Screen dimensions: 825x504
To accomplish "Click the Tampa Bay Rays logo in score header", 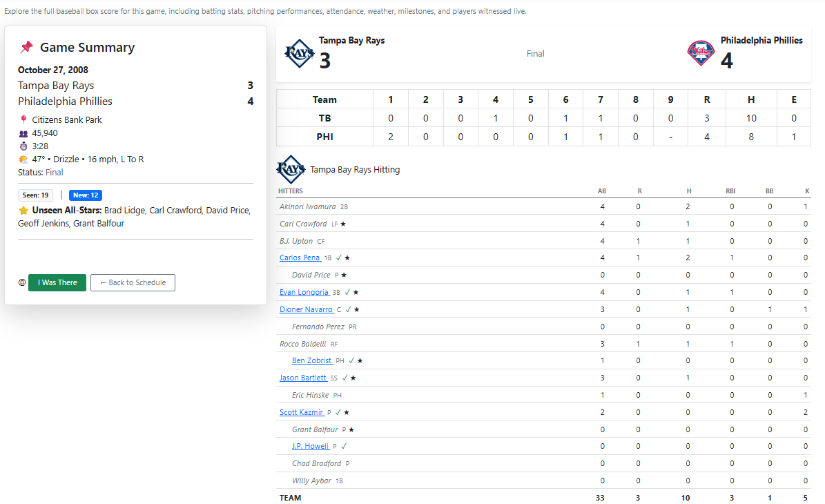I will [300, 54].
